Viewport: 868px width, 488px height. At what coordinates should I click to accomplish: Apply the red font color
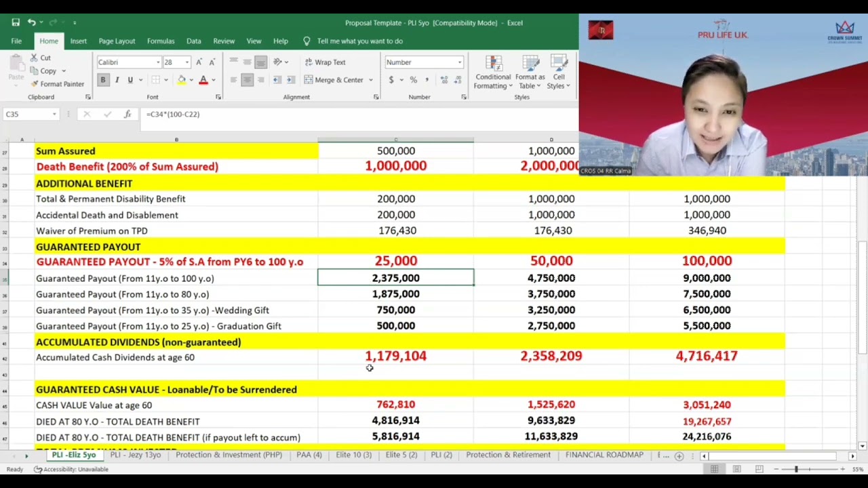203,80
